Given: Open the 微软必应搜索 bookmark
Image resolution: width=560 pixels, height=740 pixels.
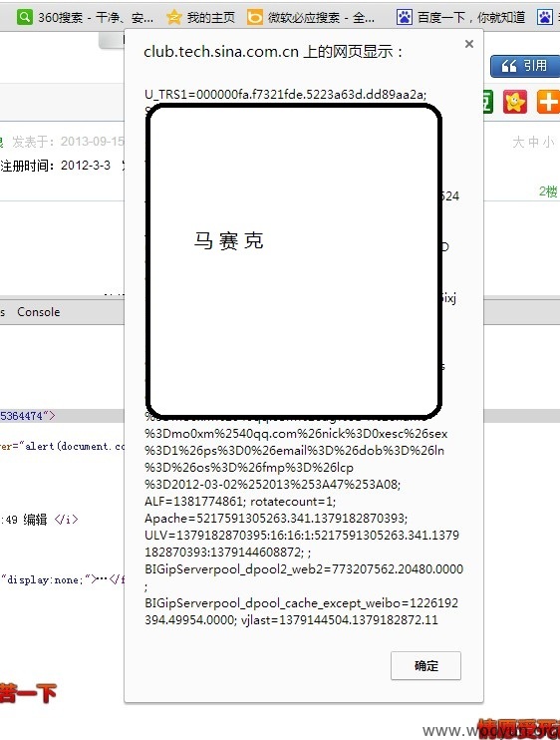Looking at the screenshot, I should [311, 18].
